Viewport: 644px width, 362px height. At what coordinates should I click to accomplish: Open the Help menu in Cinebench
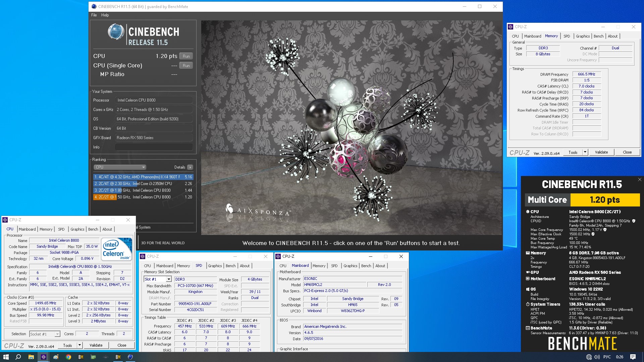(105, 15)
